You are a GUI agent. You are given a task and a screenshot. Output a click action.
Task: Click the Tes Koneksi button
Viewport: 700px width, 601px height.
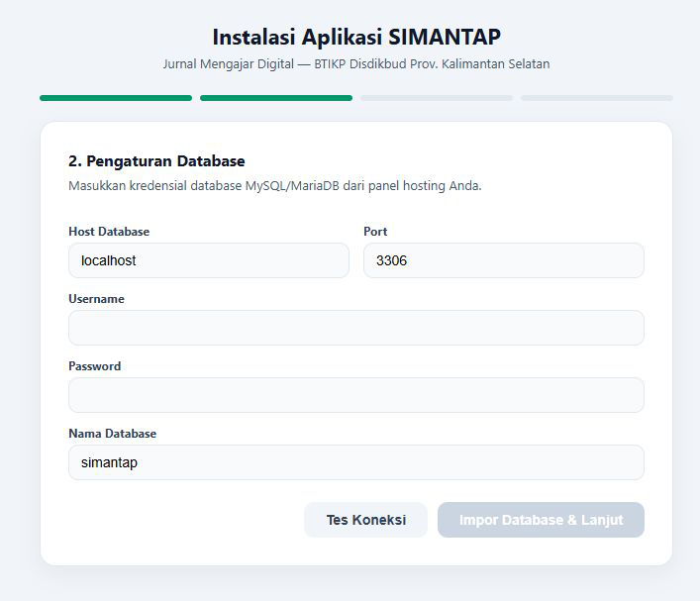(x=366, y=520)
